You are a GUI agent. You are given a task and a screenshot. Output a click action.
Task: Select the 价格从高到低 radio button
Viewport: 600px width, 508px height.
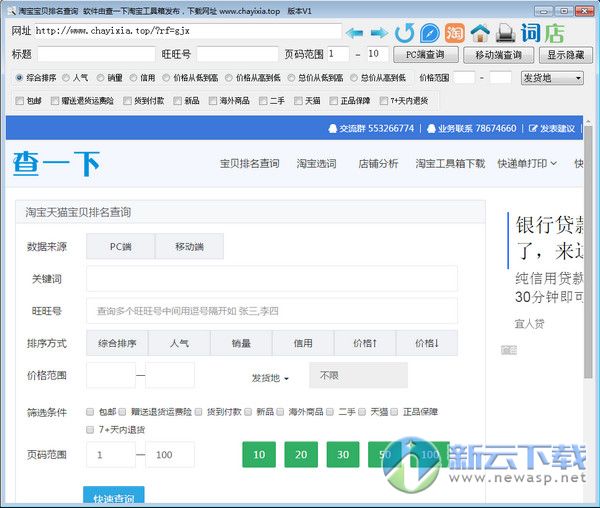[229, 78]
